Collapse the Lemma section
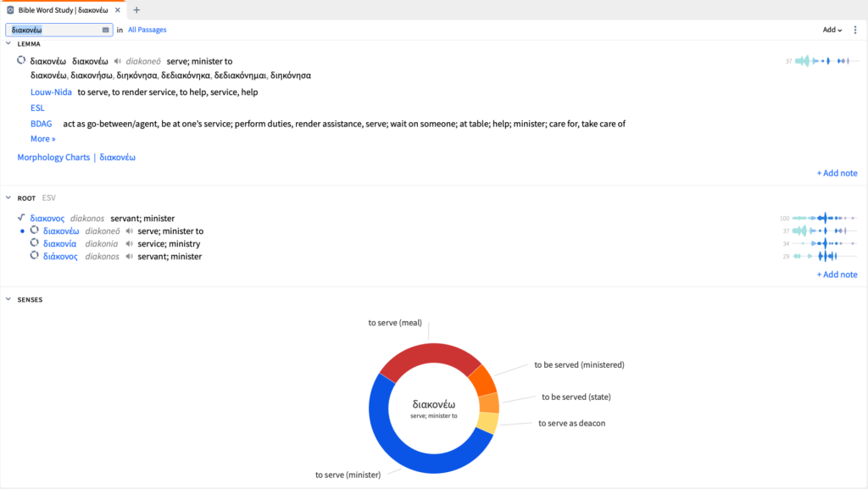 8,43
